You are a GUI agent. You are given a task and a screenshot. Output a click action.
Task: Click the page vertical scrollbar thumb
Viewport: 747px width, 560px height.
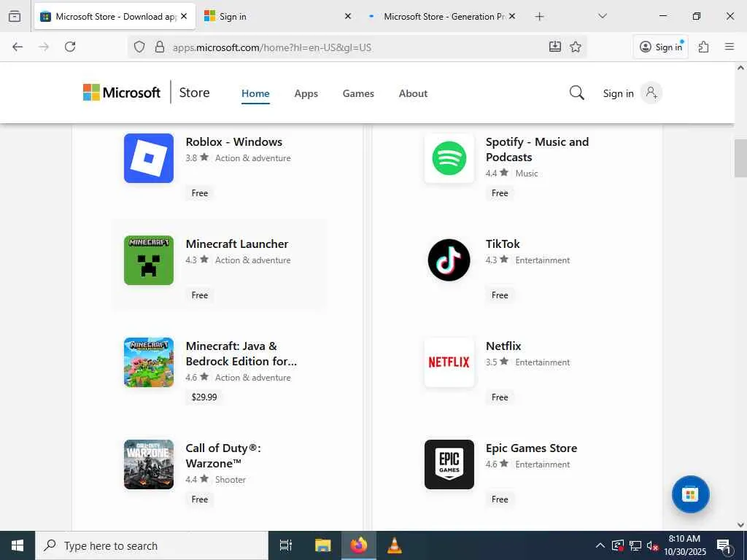(x=740, y=158)
